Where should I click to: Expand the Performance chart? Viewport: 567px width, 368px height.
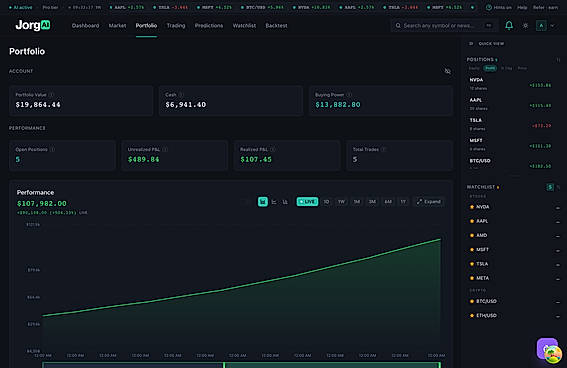coord(429,202)
